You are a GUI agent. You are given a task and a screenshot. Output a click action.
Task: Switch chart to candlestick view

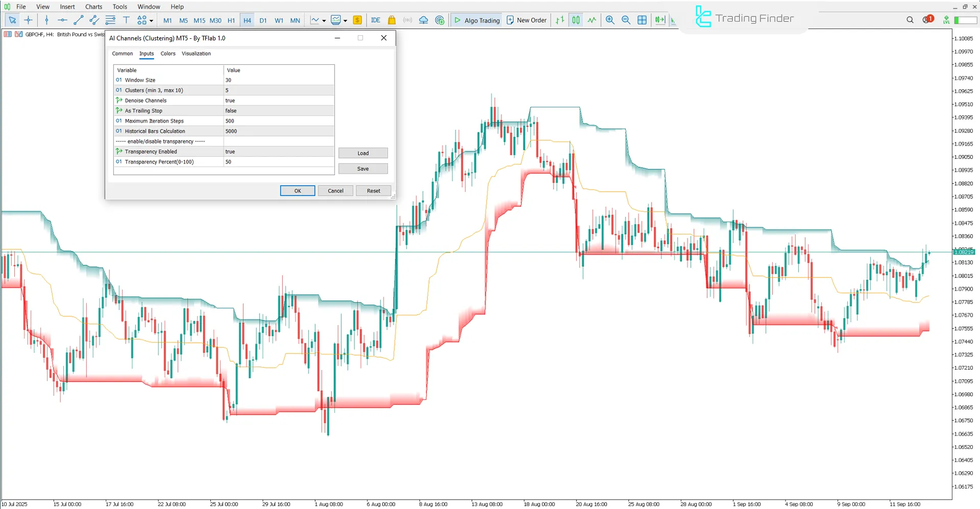(575, 20)
